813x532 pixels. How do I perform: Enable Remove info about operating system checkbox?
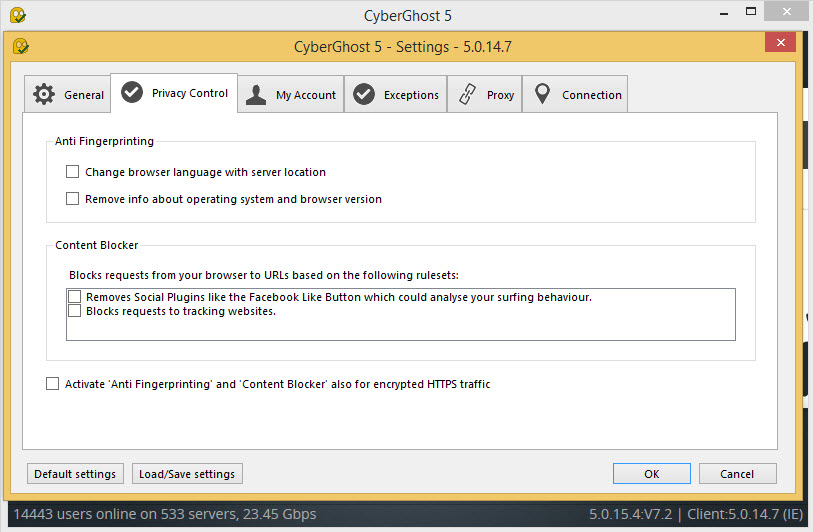click(72, 199)
